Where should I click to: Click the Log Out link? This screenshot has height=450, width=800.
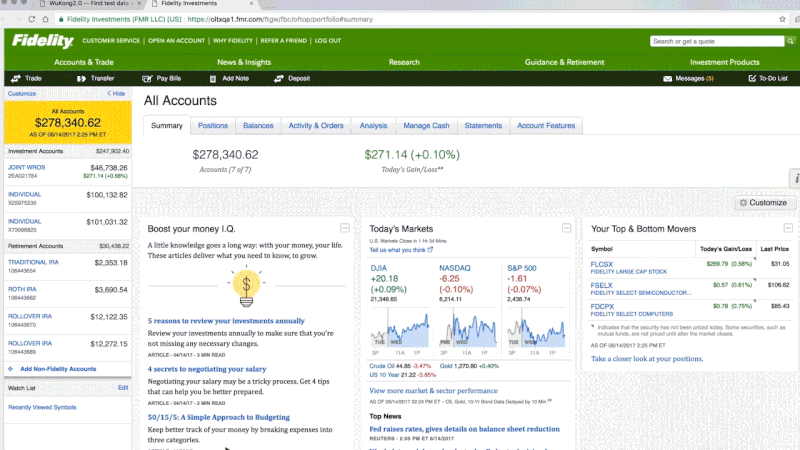pos(328,41)
